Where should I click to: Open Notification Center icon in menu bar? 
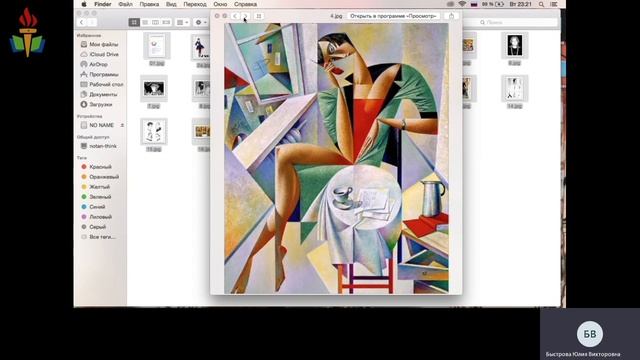554,4
